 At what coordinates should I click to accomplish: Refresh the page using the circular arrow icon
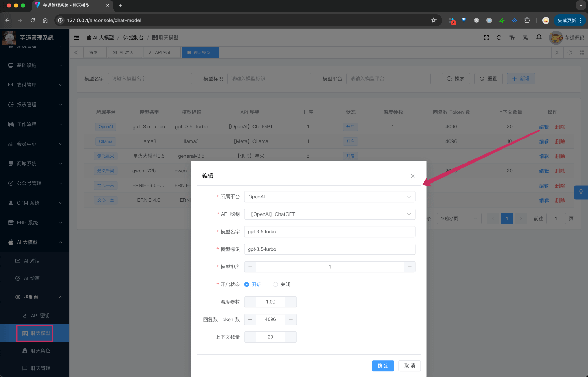570,52
